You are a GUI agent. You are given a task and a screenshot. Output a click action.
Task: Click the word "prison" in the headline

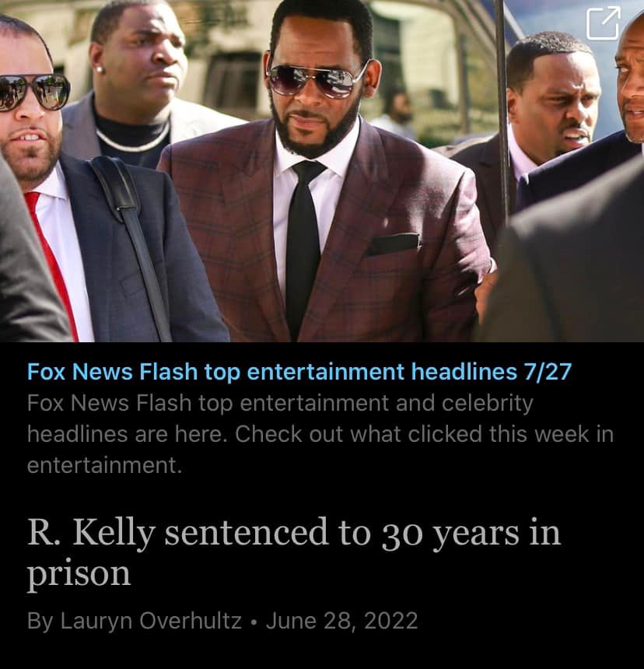[x=79, y=574]
